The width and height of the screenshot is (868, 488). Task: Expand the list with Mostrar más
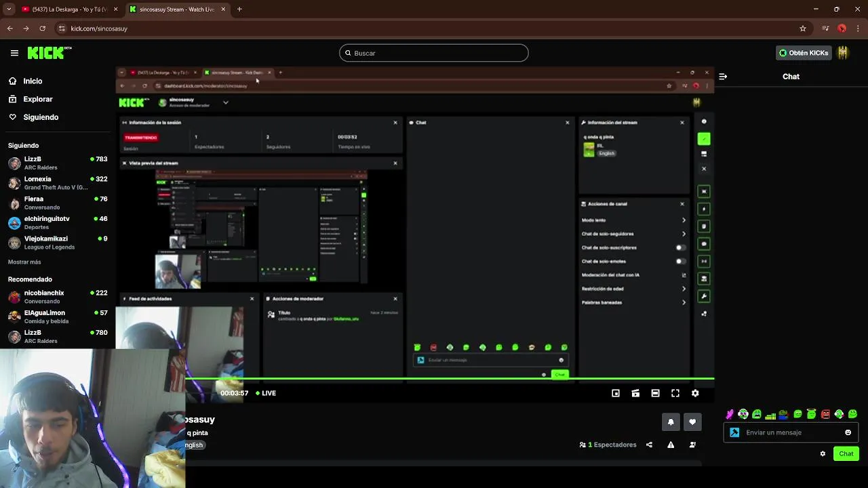(24, 262)
